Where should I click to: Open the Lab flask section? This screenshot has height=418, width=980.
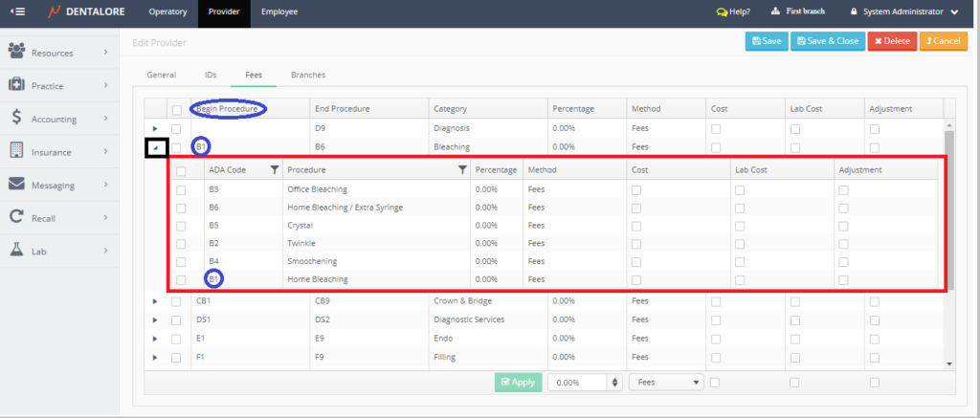57,251
